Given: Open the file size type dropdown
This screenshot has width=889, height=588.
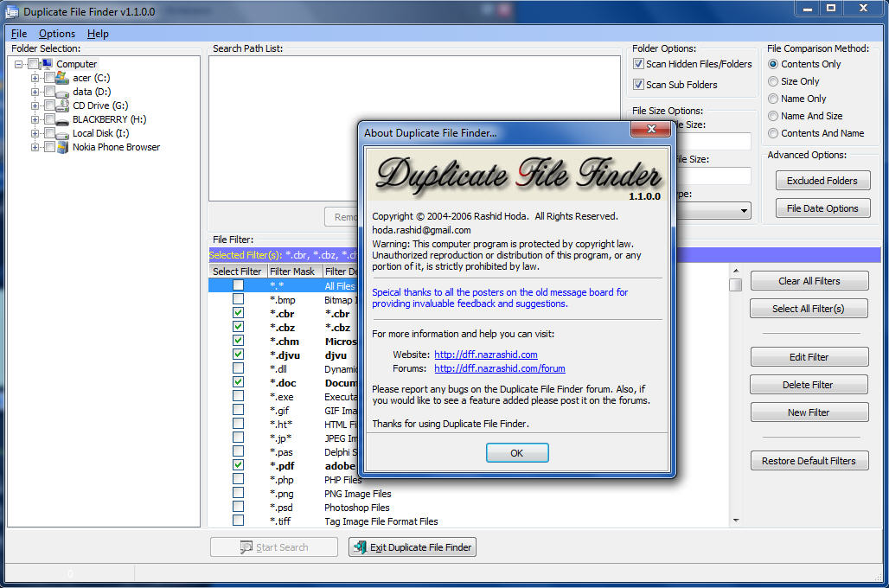Looking at the screenshot, I should 744,211.
